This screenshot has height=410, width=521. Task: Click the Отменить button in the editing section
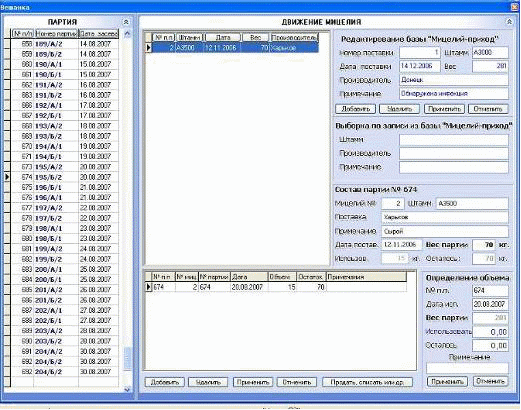488,109
